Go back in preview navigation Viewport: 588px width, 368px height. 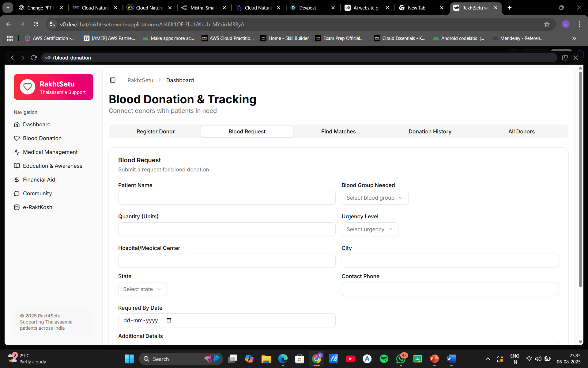click(13, 58)
